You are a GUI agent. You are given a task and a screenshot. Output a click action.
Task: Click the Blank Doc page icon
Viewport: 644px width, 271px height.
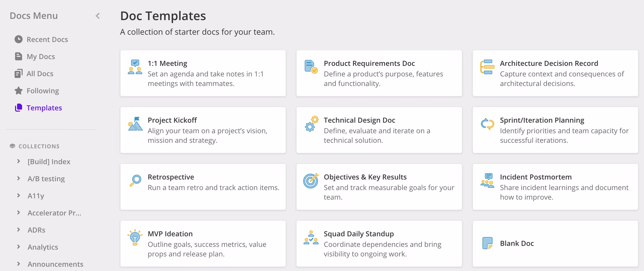(488, 243)
